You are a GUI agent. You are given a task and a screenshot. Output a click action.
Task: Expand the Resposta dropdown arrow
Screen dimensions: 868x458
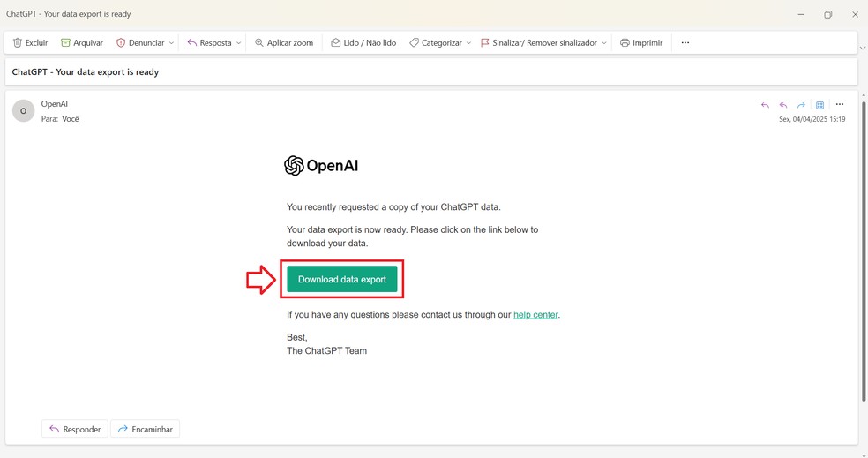(x=239, y=42)
